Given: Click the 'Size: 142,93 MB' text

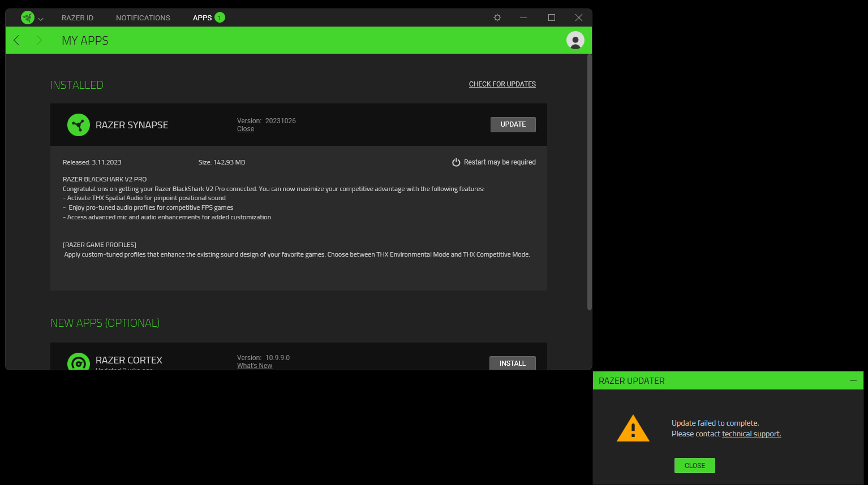Looking at the screenshot, I should tap(222, 162).
